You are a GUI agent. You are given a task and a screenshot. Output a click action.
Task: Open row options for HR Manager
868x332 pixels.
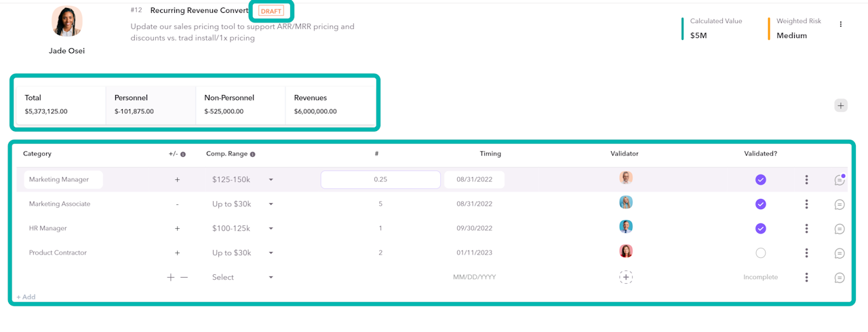coord(806,229)
